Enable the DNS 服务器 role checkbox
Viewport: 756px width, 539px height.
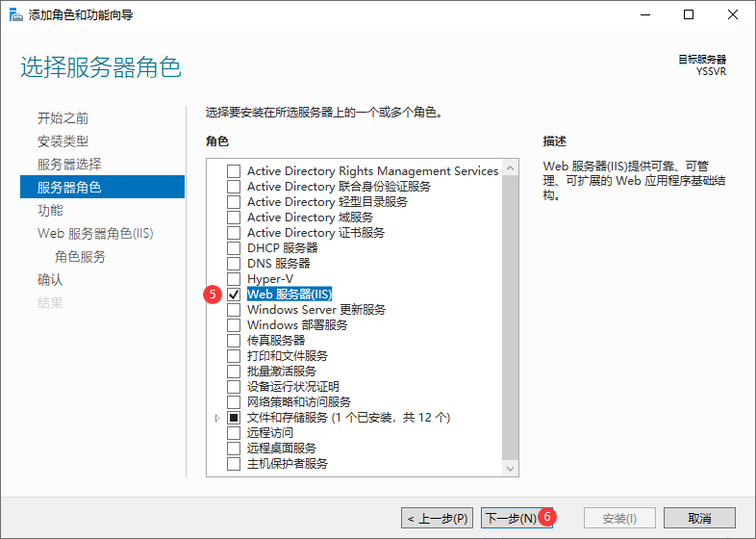point(234,264)
